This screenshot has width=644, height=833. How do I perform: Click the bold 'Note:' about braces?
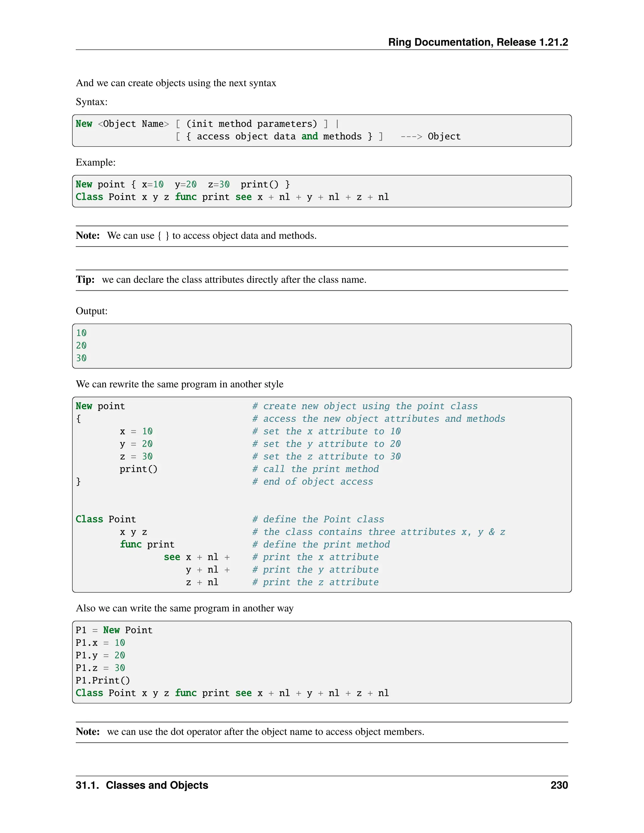pos(88,236)
